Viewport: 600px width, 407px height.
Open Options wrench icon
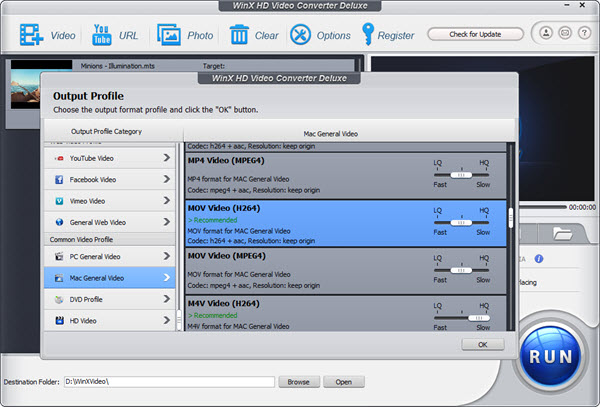(300, 35)
